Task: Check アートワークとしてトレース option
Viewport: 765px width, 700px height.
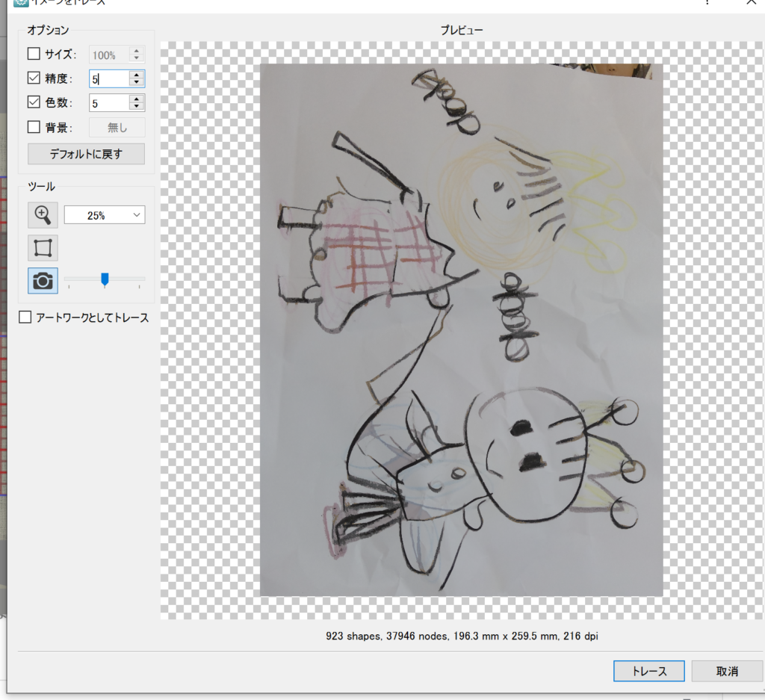Action: click(25, 318)
